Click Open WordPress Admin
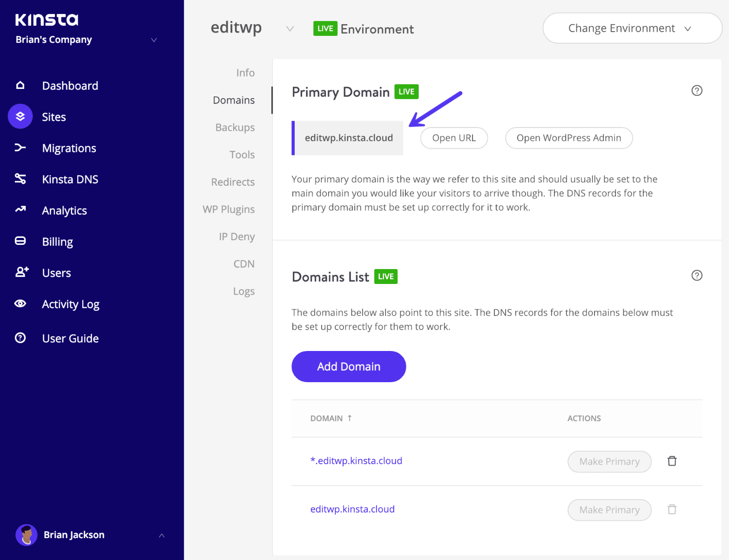 tap(568, 138)
